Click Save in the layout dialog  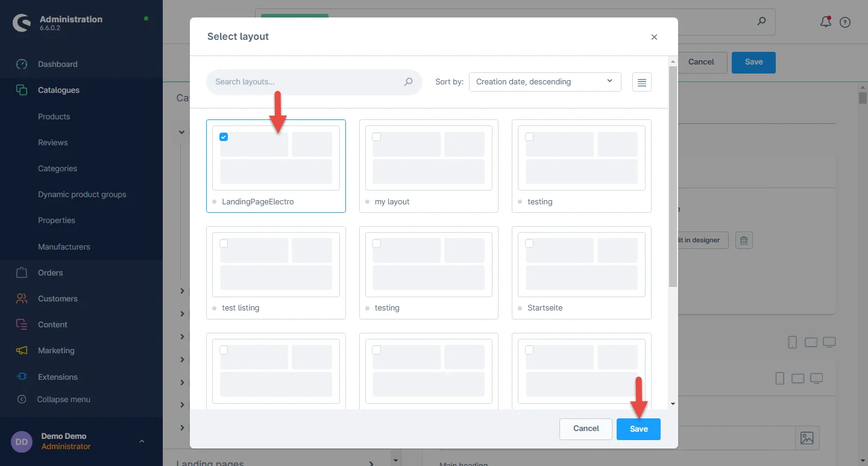click(638, 429)
